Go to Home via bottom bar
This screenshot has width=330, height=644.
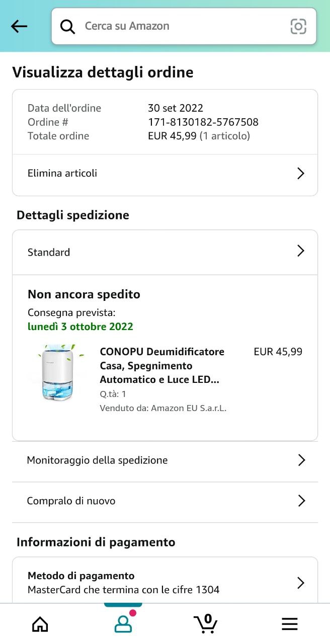40,624
